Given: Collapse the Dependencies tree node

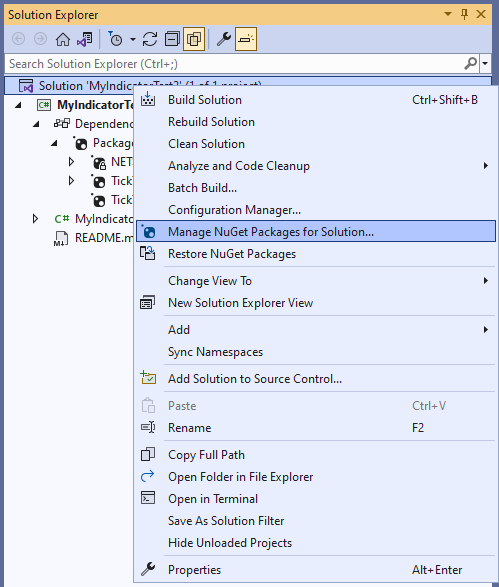Looking at the screenshot, I should [x=36, y=124].
